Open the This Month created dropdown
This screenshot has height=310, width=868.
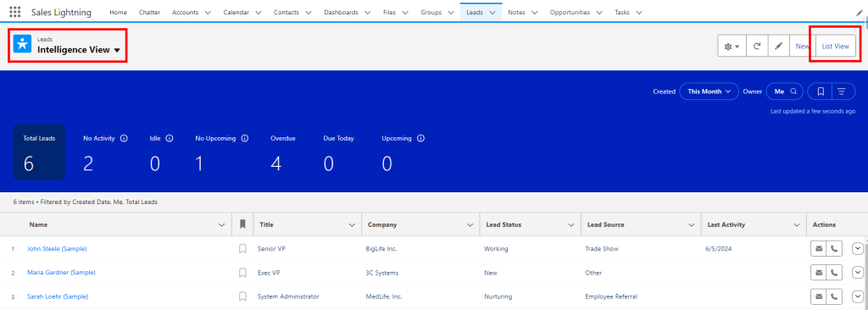click(709, 91)
